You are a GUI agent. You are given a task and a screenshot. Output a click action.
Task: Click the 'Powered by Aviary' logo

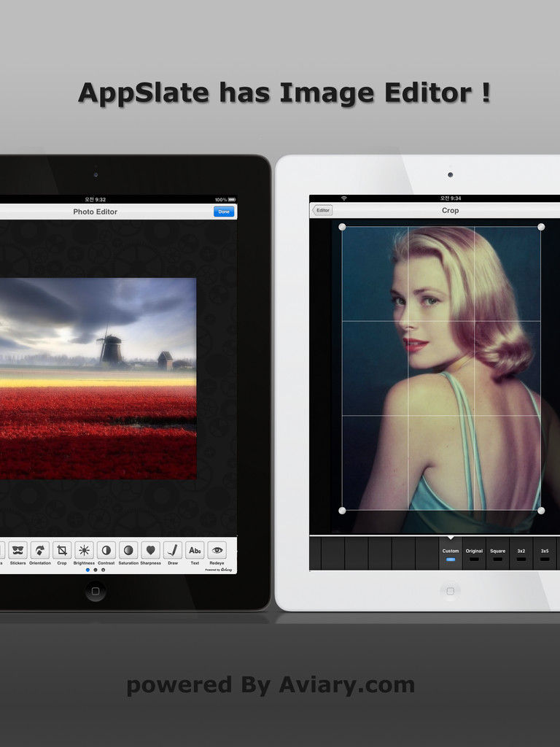tap(219, 569)
